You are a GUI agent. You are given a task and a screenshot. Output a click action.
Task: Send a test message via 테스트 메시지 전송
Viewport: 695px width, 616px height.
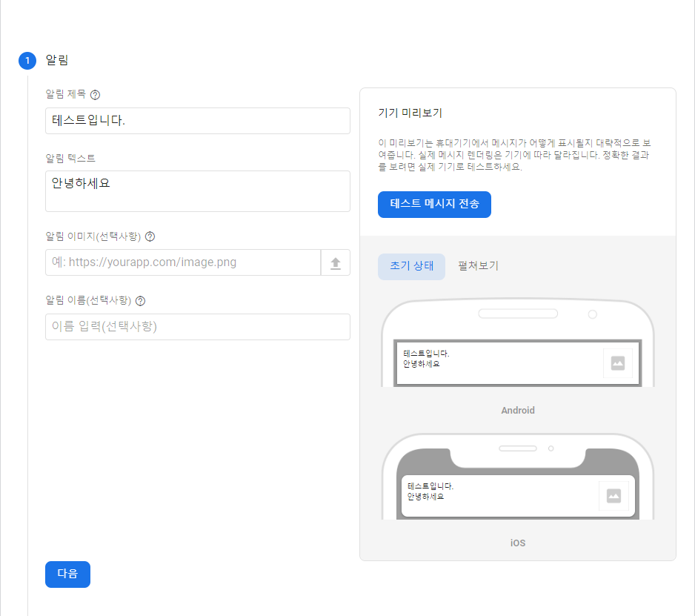coord(434,205)
